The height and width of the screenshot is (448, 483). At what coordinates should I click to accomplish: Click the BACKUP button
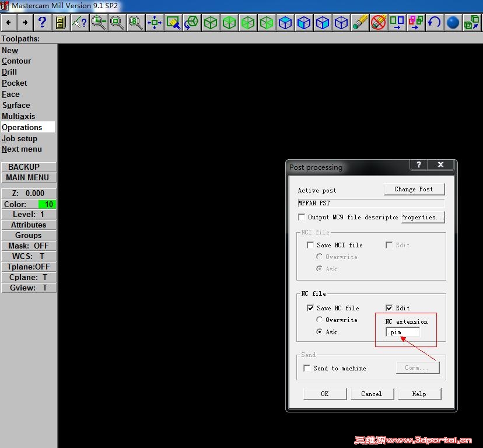[29, 167]
